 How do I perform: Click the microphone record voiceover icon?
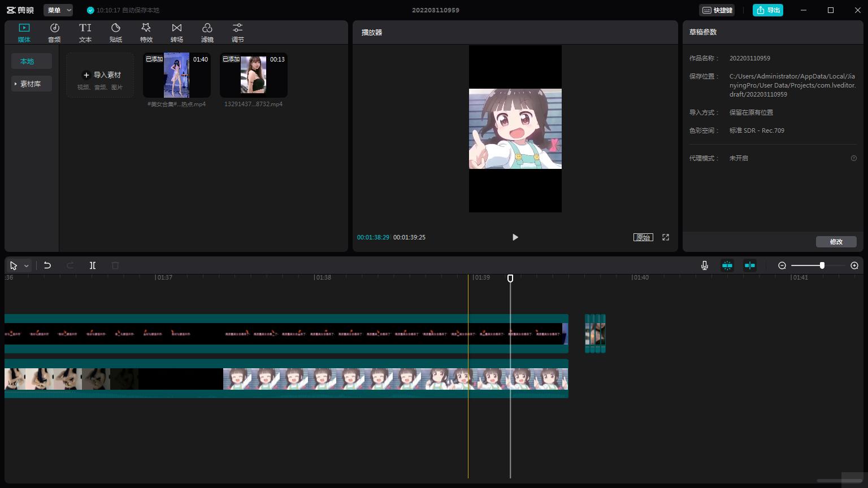click(x=705, y=265)
